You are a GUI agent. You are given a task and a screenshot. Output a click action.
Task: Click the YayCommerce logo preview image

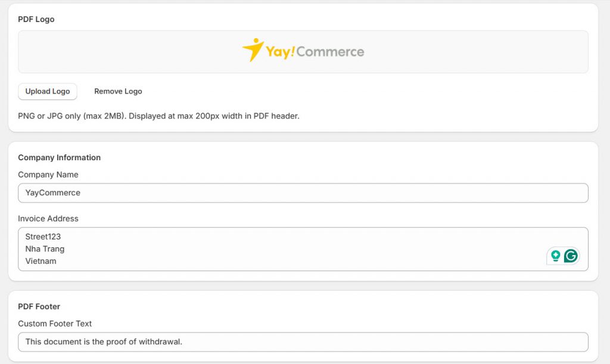[303, 51]
